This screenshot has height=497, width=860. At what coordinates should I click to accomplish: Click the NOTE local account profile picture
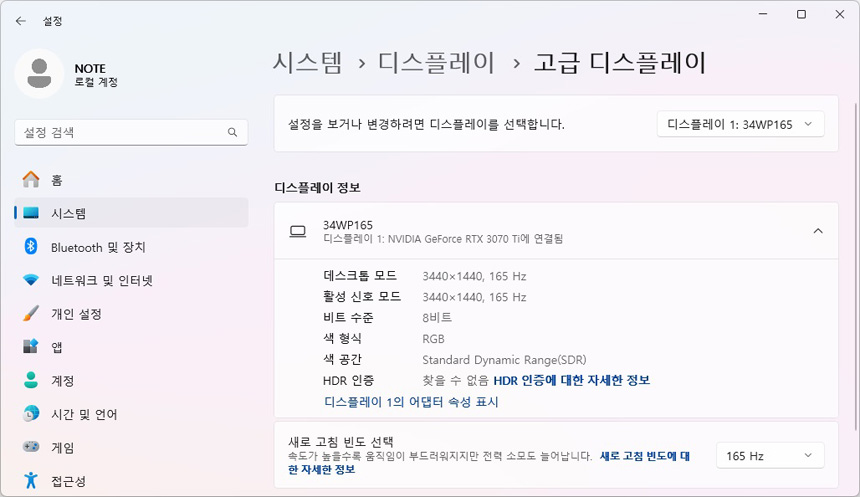click(x=40, y=75)
